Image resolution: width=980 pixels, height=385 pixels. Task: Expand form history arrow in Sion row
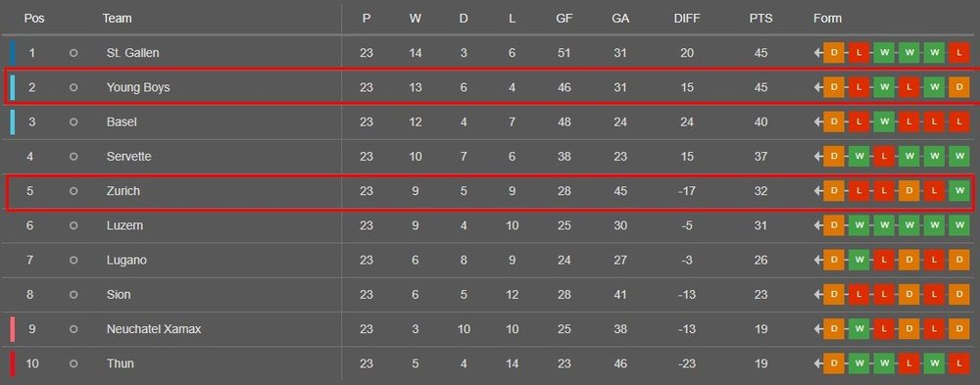pos(818,295)
